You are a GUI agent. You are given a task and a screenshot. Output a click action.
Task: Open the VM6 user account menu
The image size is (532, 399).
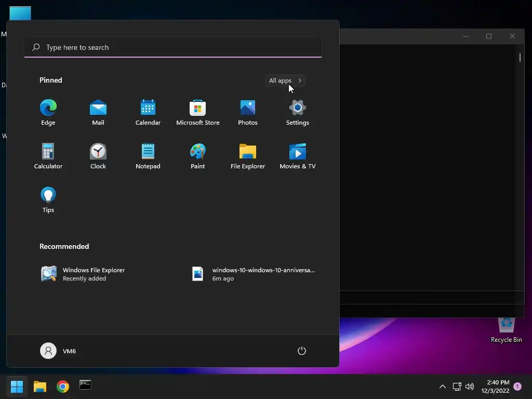58,351
